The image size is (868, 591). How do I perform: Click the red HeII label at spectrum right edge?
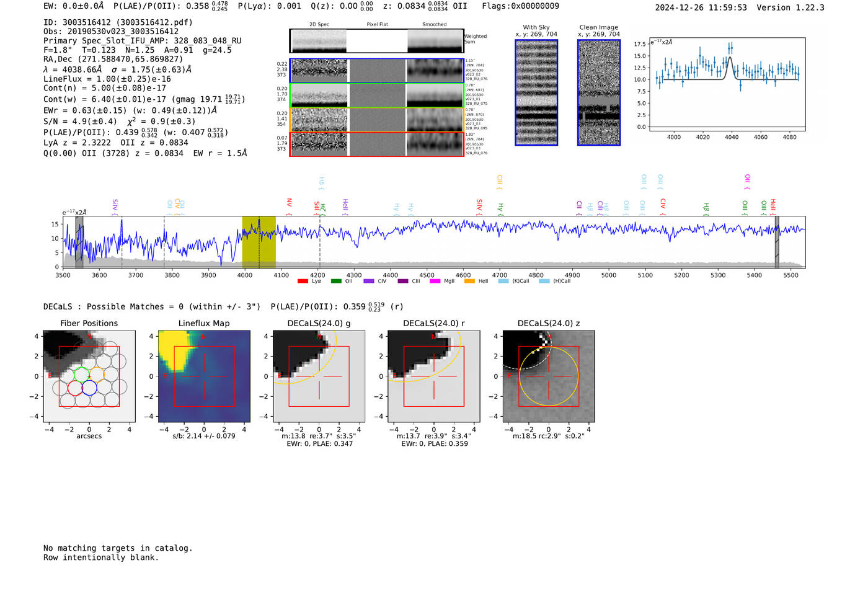[x=773, y=207]
